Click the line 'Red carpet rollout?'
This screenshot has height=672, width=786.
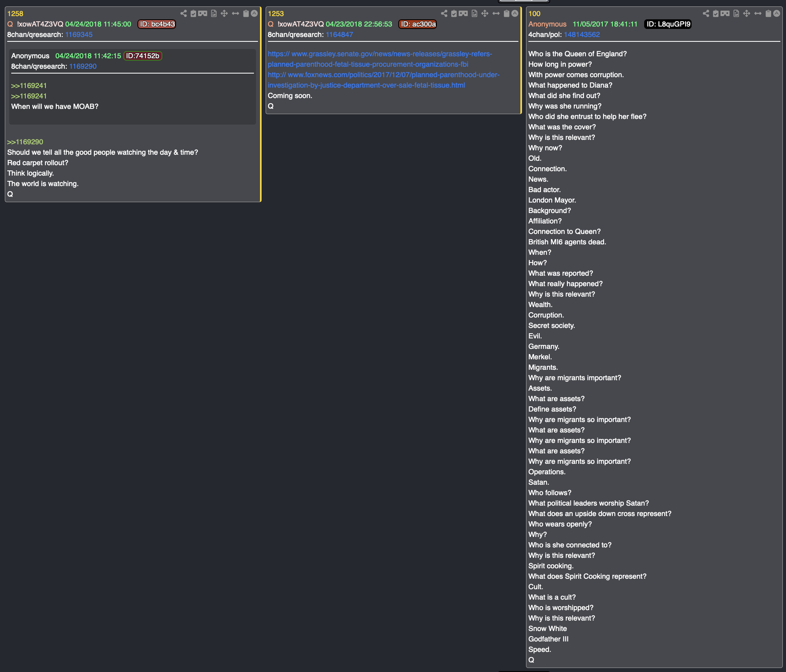click(38, 163)
